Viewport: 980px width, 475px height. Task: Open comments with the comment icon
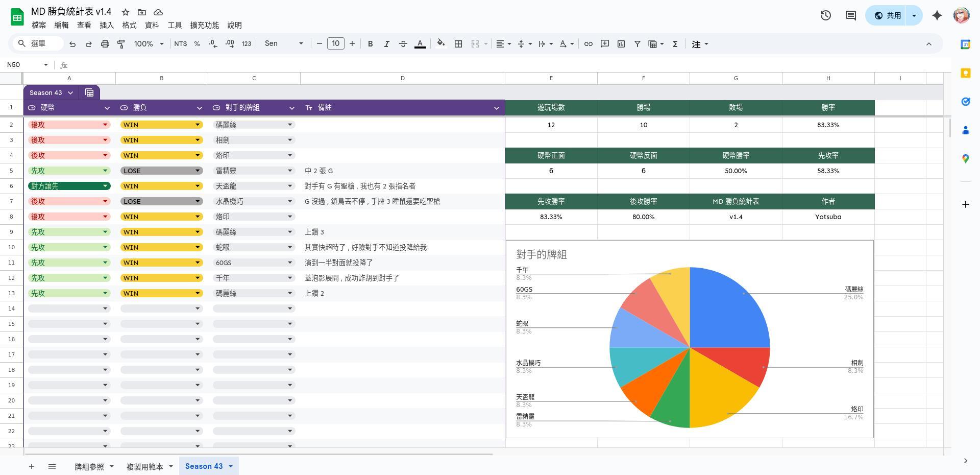tap(850, 15)
